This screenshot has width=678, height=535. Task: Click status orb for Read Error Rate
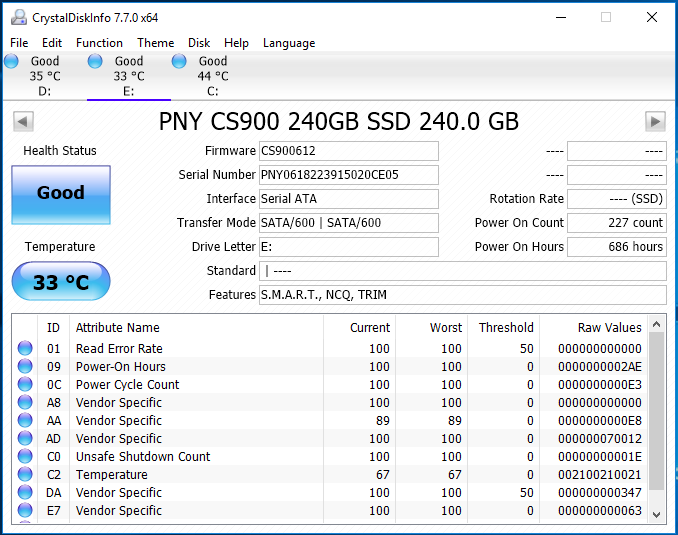point(25,349)
